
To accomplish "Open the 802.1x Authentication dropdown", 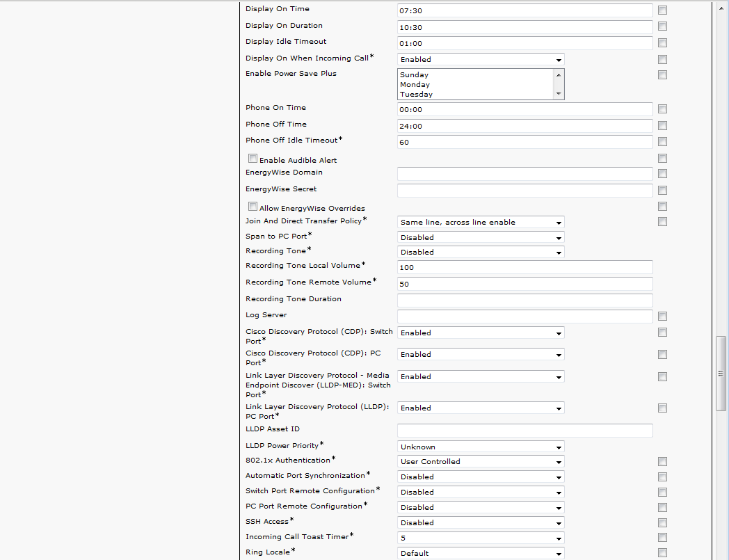I will coord(481,462).
